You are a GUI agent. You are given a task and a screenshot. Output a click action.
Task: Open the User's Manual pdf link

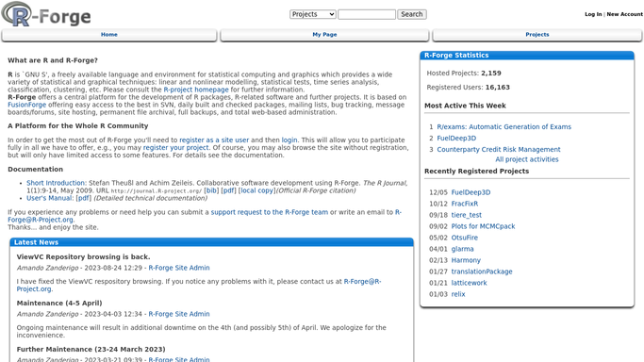tap(84, 198)
